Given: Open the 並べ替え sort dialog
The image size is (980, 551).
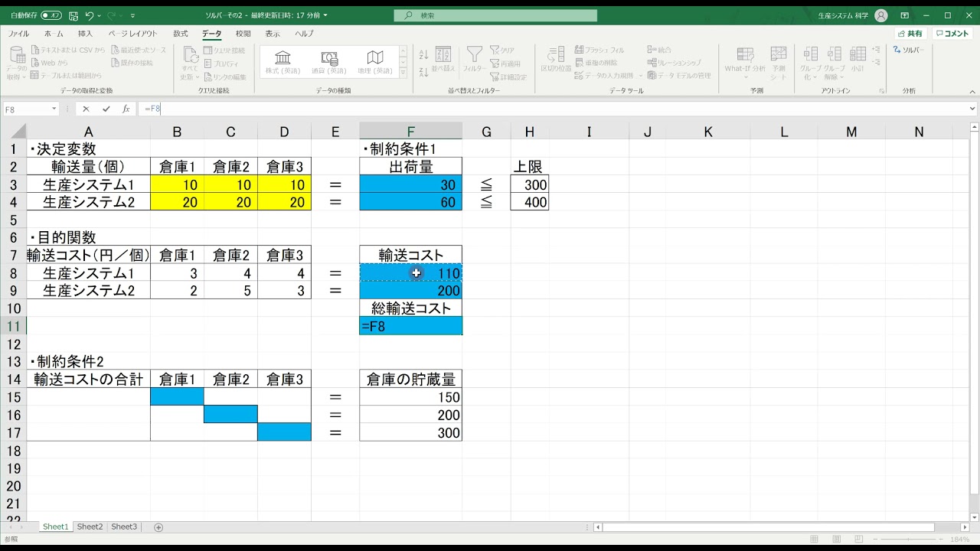Looking at the screenshot, I should [x=443, y=60].
